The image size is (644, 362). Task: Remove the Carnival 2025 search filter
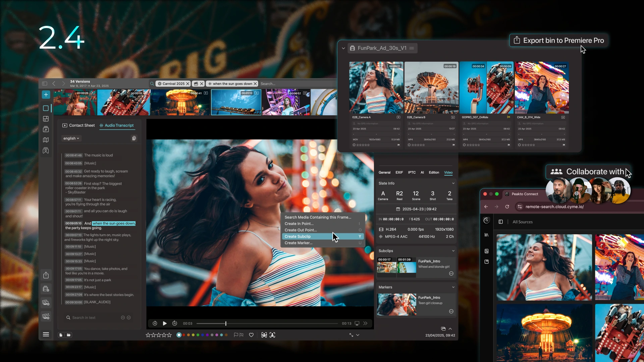(188, 84)
